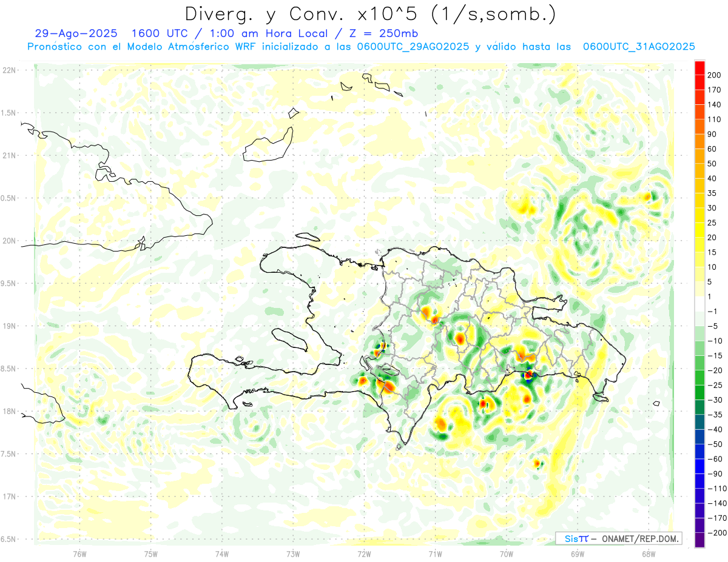728x562 pixels.
Task: Click the '-10' color scale label
Action: pyautogui.click(x=715, y=341)
